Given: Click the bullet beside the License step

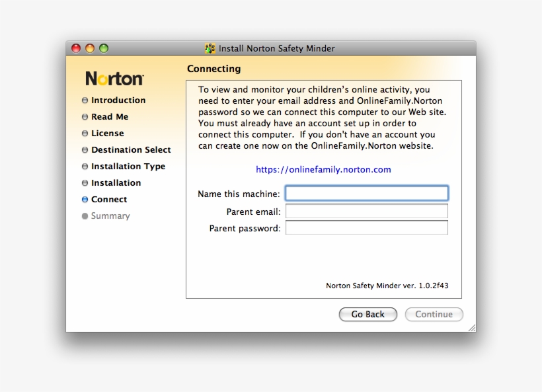Looking at the screenshot, I should point(85,134).
